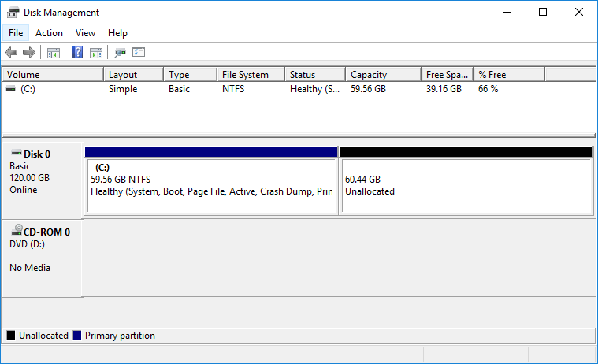This screenshot has height=364, width=598.
Task: Open the File menu
Action: pyautogui.click(x=16, y=33)
